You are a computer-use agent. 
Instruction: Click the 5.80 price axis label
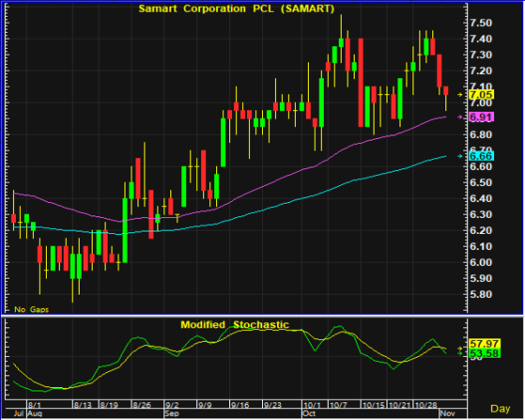[x=481, y=294]
